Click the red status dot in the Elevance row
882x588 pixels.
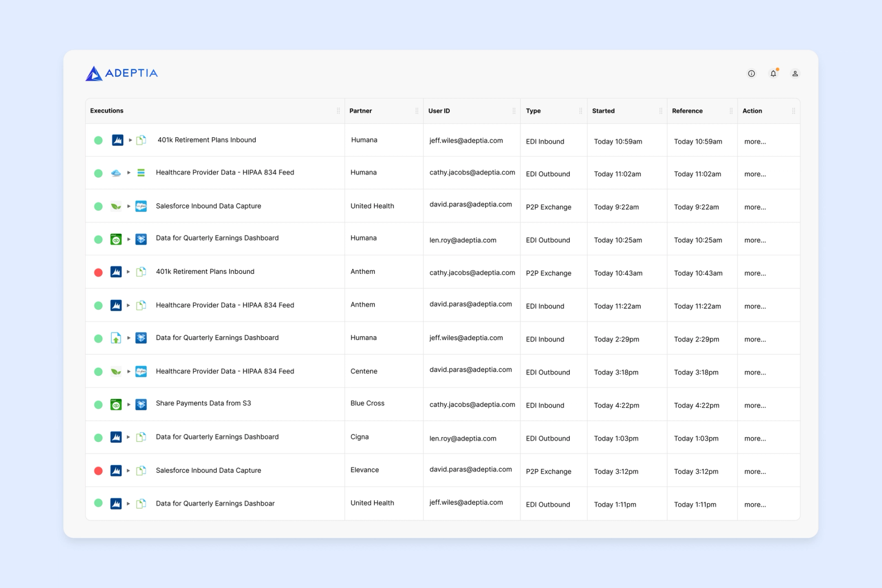[x=98, y=471]
